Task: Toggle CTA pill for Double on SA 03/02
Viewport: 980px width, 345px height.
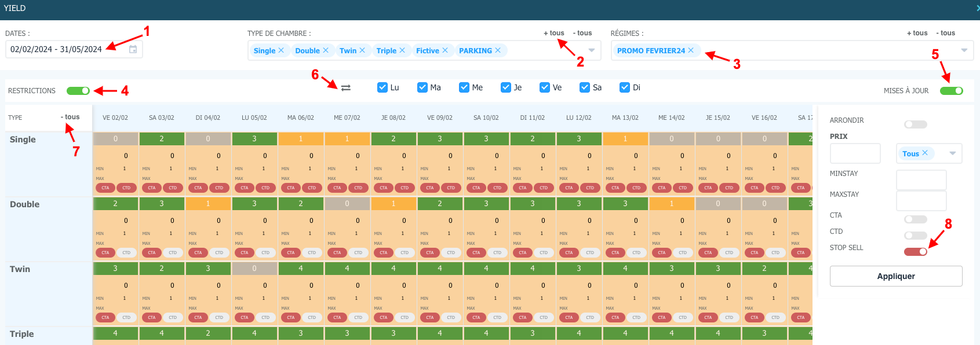Action: [x=152, y=252]
